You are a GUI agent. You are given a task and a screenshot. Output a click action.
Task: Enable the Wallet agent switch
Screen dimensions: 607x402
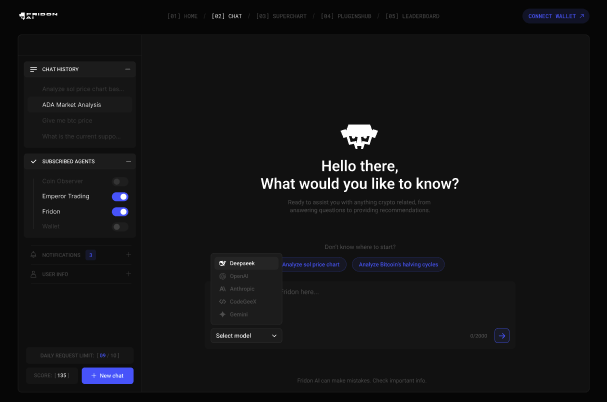click(x=120, y=227)
